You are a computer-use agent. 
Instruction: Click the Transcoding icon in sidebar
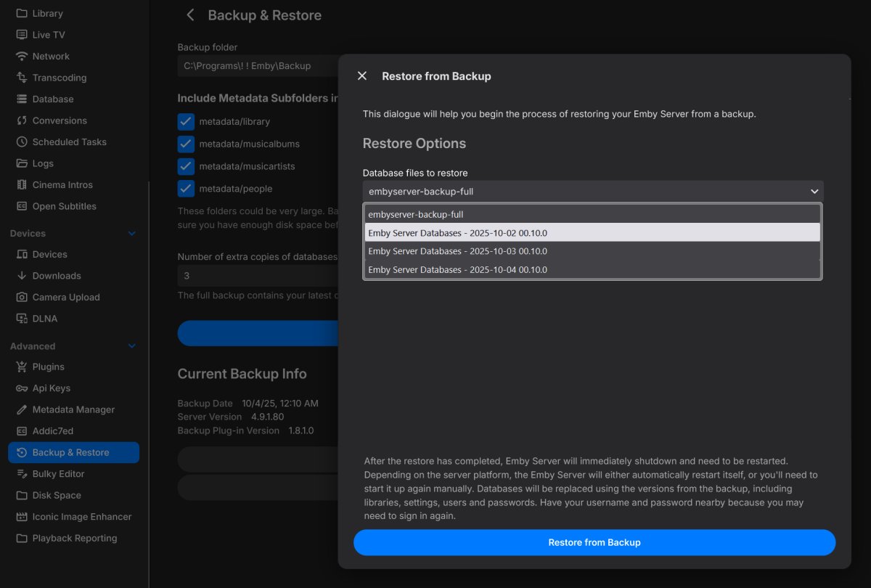21,78
